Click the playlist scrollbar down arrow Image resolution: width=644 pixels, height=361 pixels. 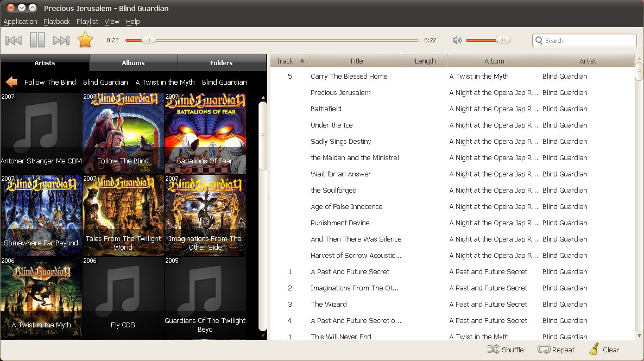[639, 336]
